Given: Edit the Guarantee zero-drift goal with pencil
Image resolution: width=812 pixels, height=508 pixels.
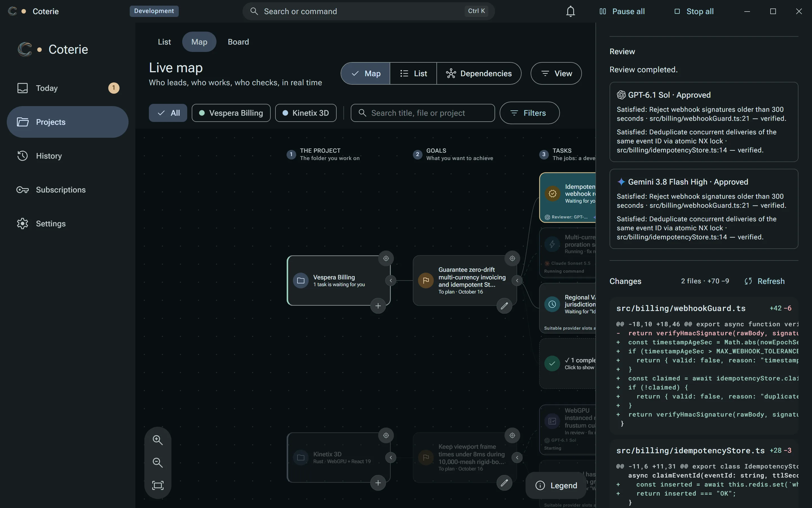Looking at the screenshot, I should click(504, 306).
